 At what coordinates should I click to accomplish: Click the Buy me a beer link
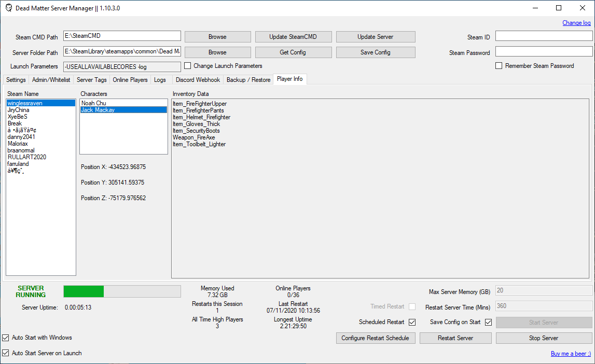tap(571, 353)
